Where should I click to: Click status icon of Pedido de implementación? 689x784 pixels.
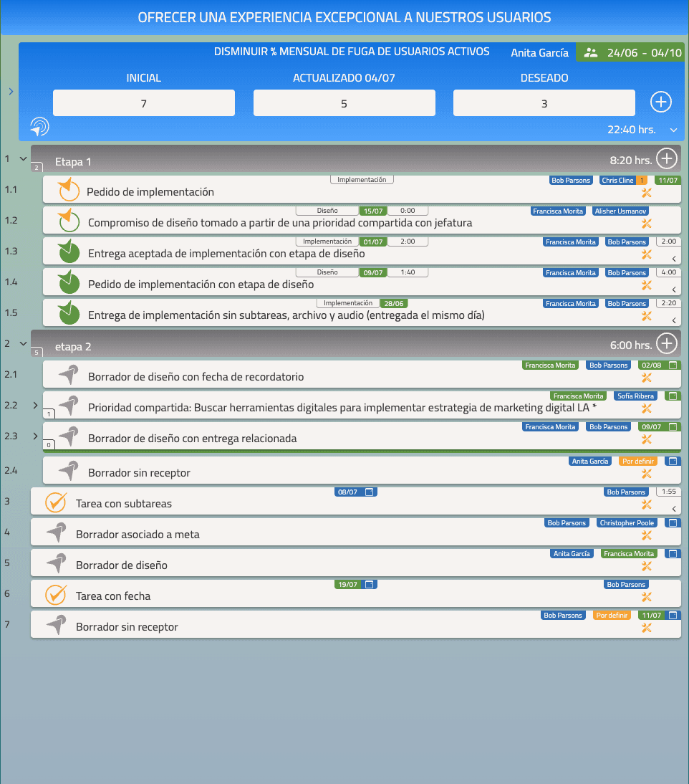[69, 189]
